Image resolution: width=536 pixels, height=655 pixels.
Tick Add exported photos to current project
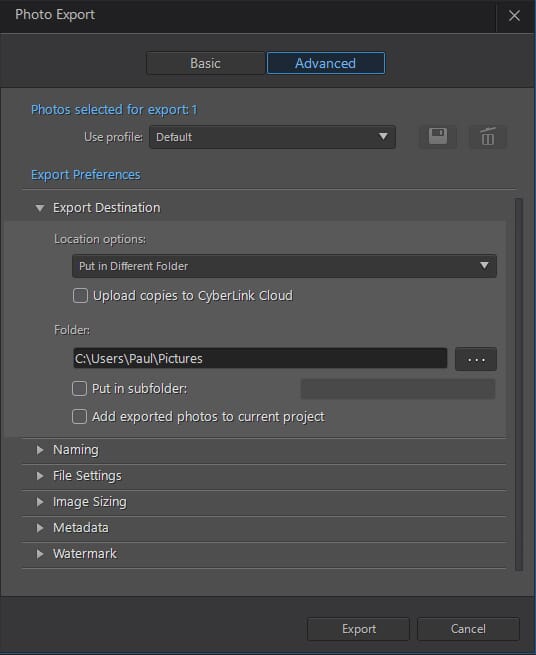click(79, 416)
